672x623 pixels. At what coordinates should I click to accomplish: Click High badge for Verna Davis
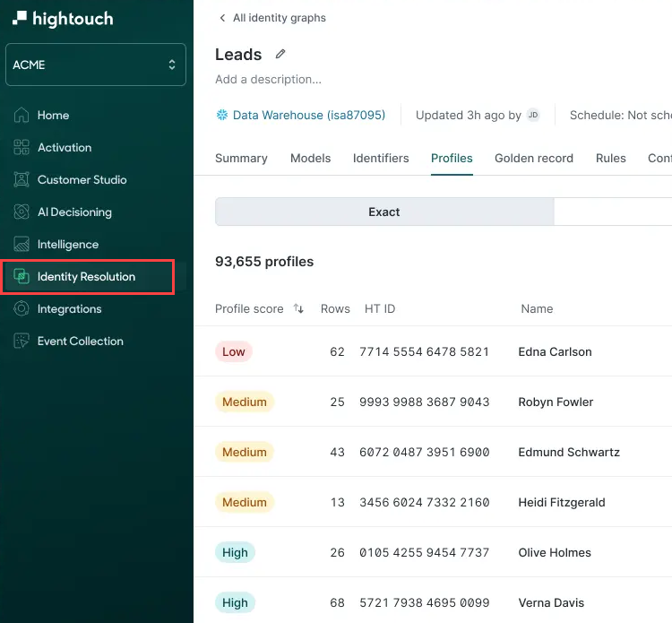[235, 602]
